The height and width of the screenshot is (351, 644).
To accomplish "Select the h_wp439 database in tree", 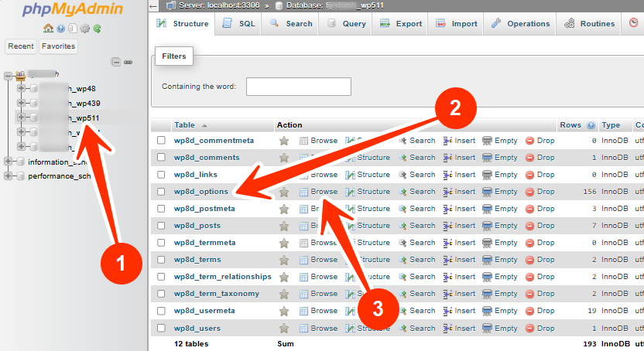I will [84, 104].
